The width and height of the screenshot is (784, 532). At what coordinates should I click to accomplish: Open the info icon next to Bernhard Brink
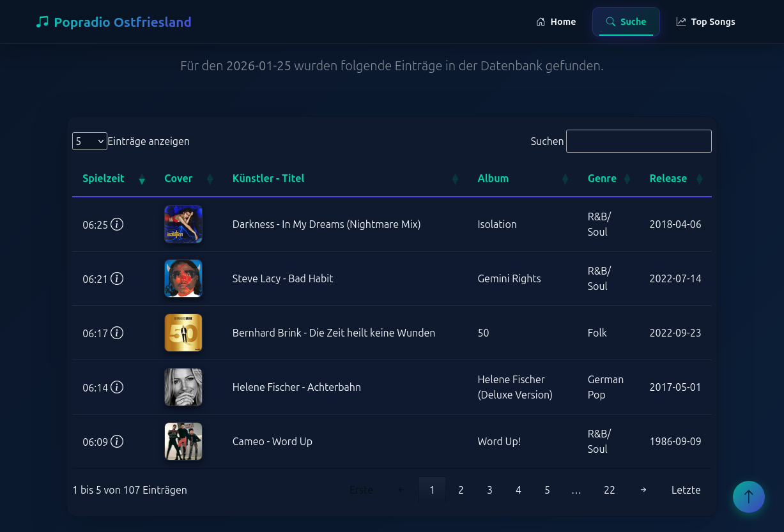117,333
